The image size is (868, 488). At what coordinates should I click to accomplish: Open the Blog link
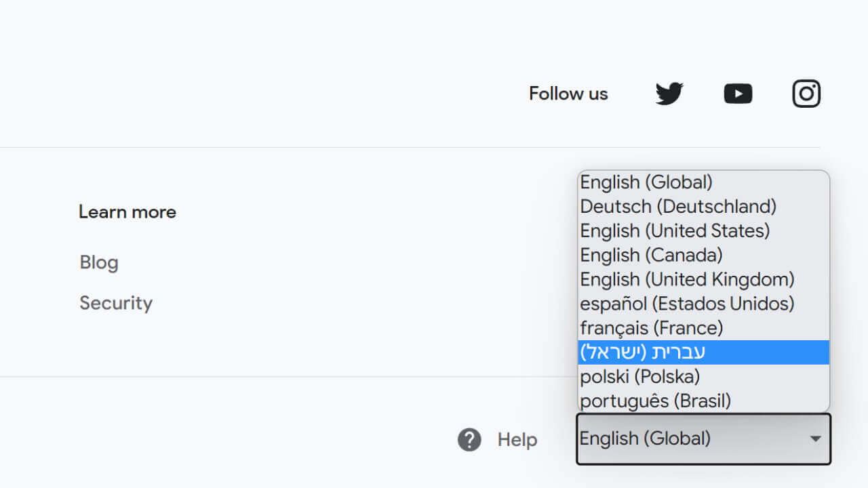pyautogui.click(x=99, y=262)
